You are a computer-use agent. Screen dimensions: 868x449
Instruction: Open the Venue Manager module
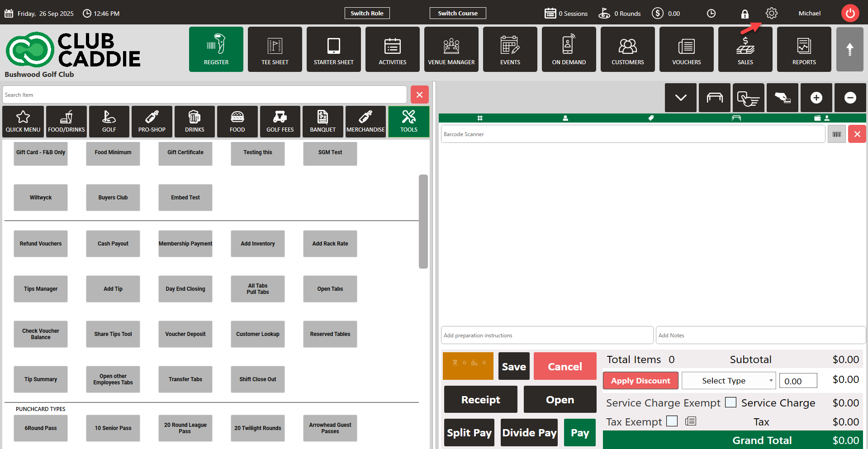coord(451,49)
